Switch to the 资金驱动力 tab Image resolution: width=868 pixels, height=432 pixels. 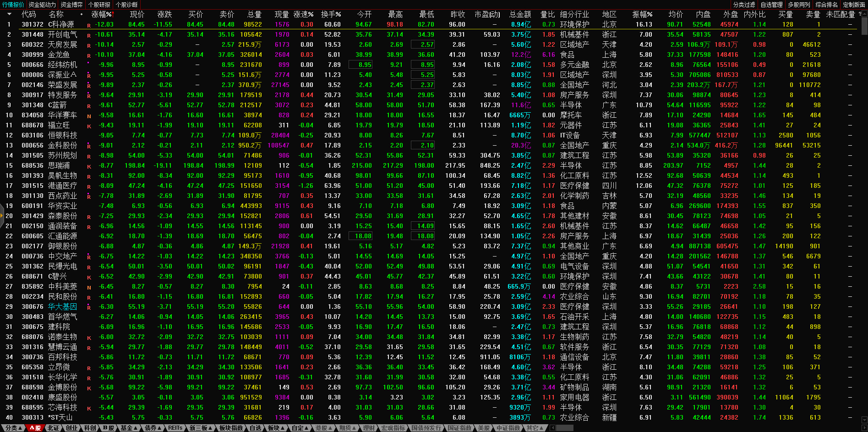coord(42,5)
